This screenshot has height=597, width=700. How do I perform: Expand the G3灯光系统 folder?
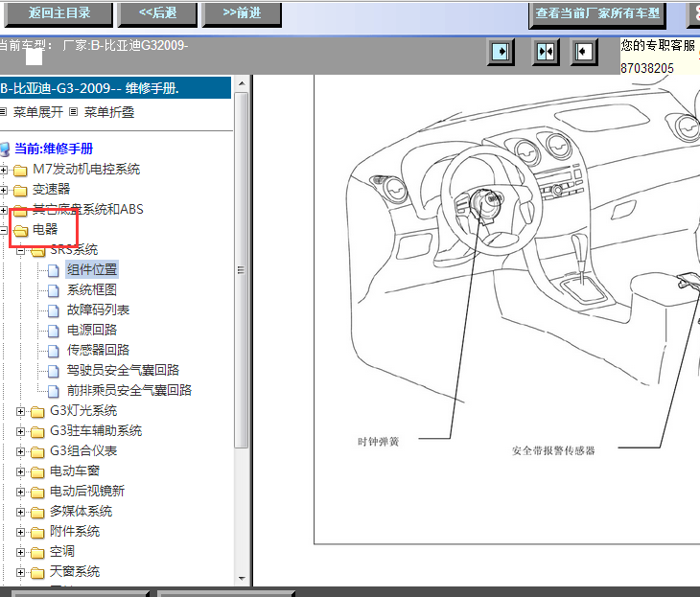tap(20, 411)
